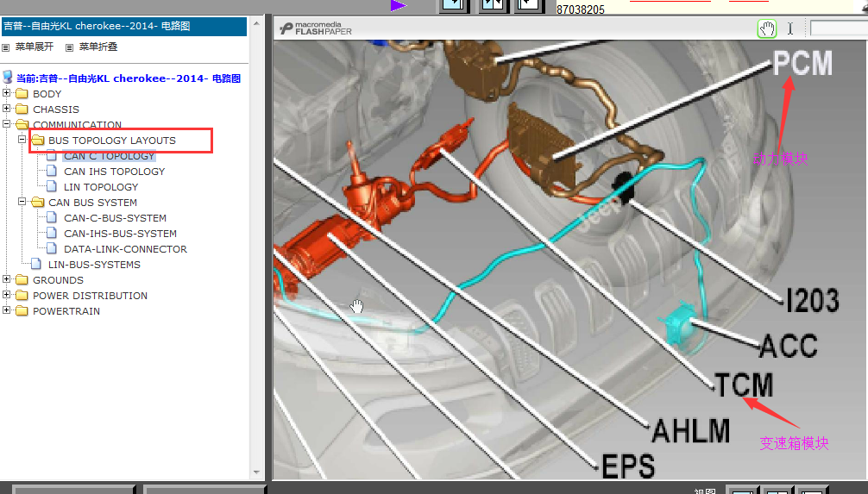Image resolution: width=868 pixels, height=494 pixels.
Task: Open the LIN-BUS-SYSTEMS diagram
Action: 94,265
